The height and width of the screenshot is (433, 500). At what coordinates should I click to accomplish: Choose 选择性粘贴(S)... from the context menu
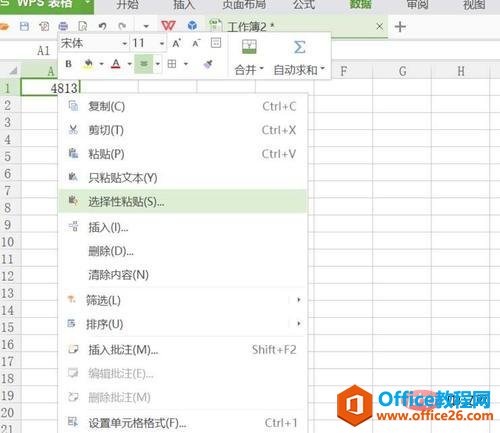click(x=182, y=201)
